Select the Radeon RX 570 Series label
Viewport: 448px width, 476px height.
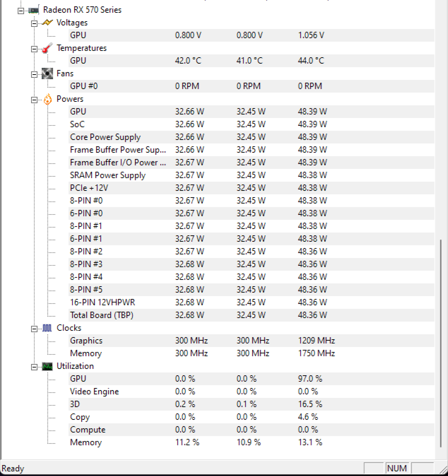tap(82, 10)
